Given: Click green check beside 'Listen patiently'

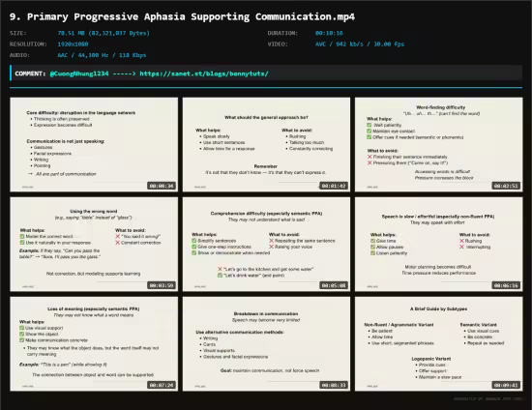Looking at the screenshot, I should pos(372,253).
